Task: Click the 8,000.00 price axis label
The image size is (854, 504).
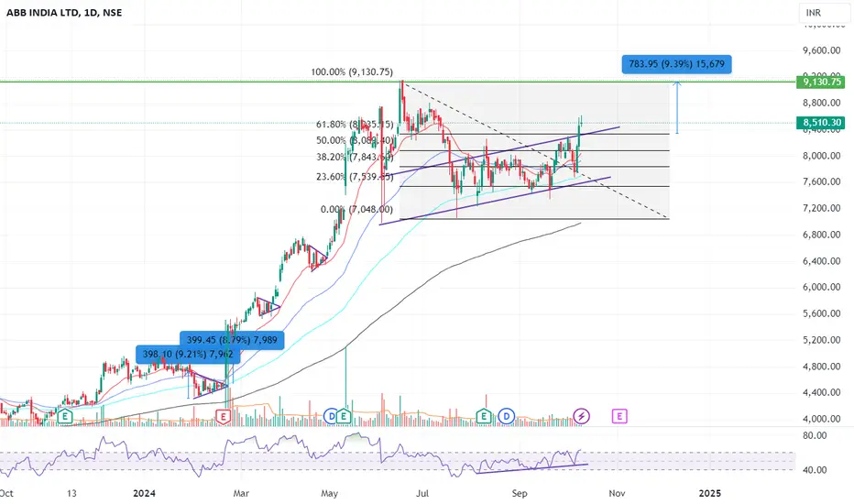Action: click(821, 156)
